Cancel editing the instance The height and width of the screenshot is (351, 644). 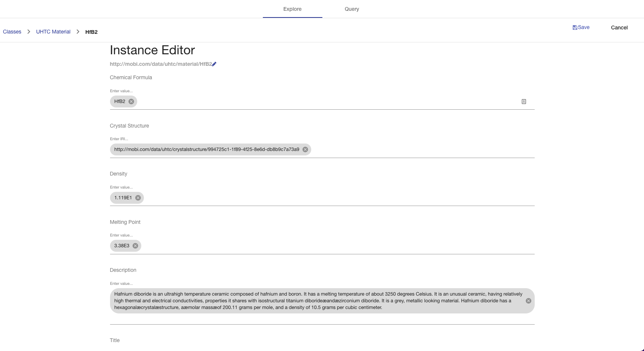point(619,28)
